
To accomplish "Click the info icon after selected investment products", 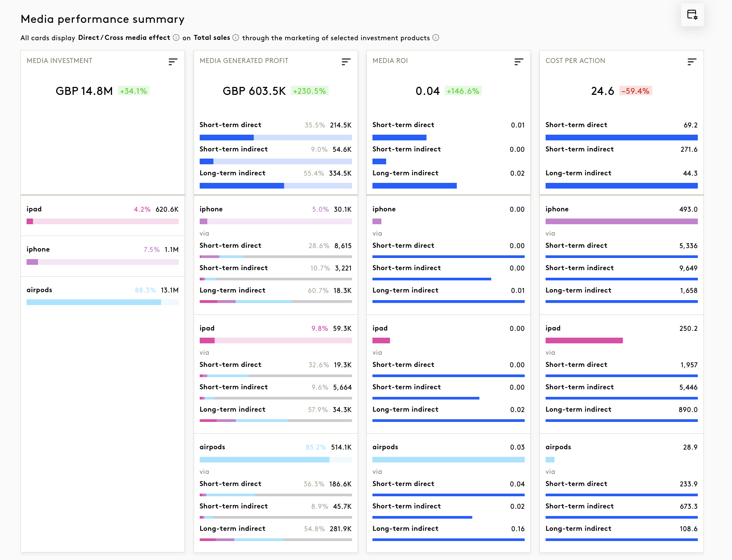I will (x=436, y=38).
